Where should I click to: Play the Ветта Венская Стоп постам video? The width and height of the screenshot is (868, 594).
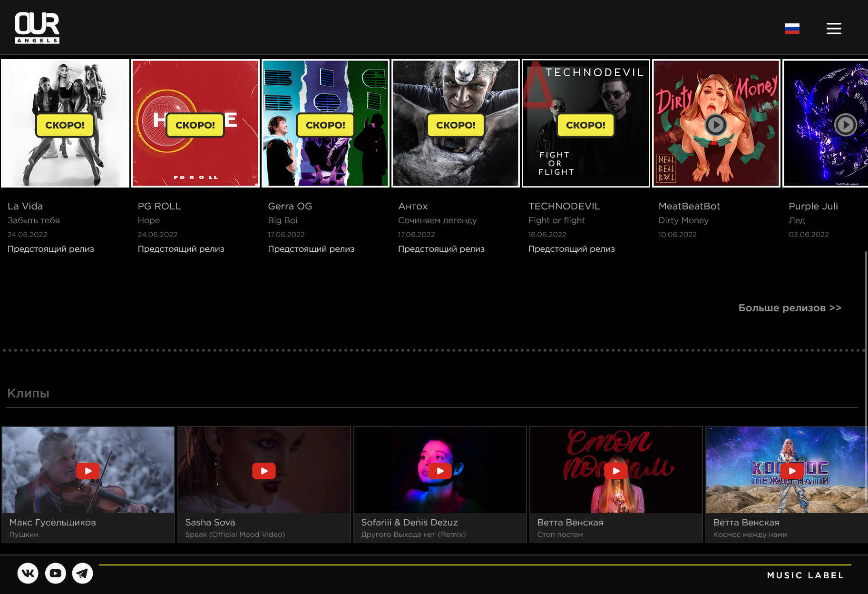pos(616,471)
